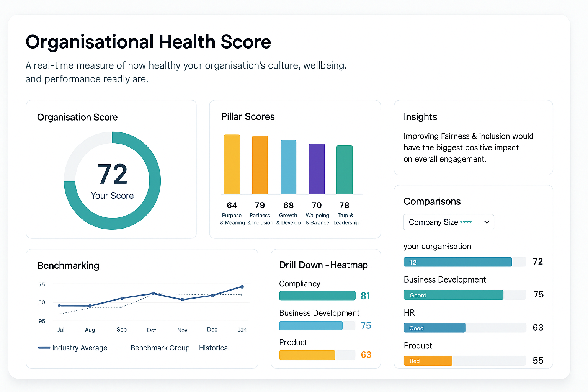Switch to the Historical view

[214, 348]
